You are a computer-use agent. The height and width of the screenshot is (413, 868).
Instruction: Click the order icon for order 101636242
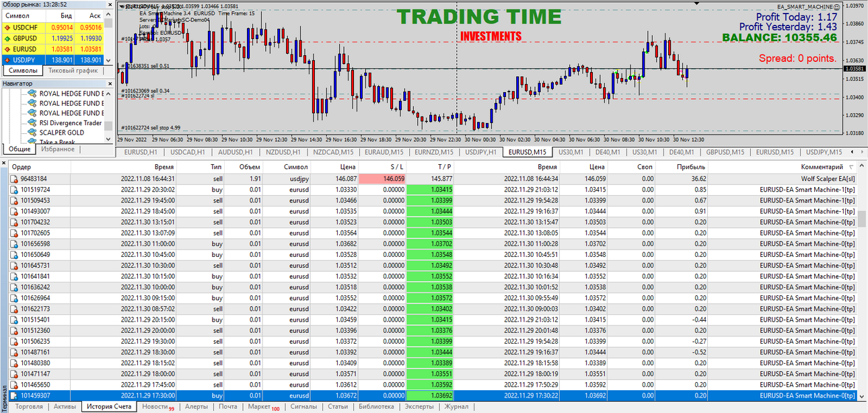tap(14, 287)
